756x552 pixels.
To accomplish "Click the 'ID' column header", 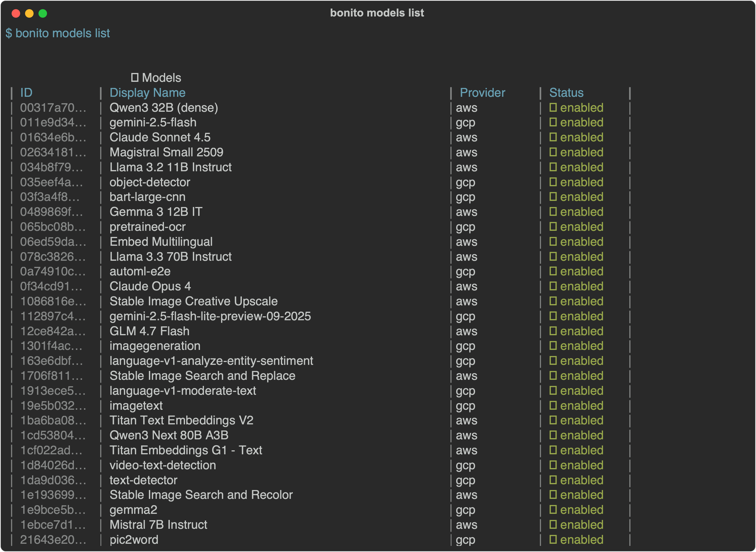I will tap(26, 93).
